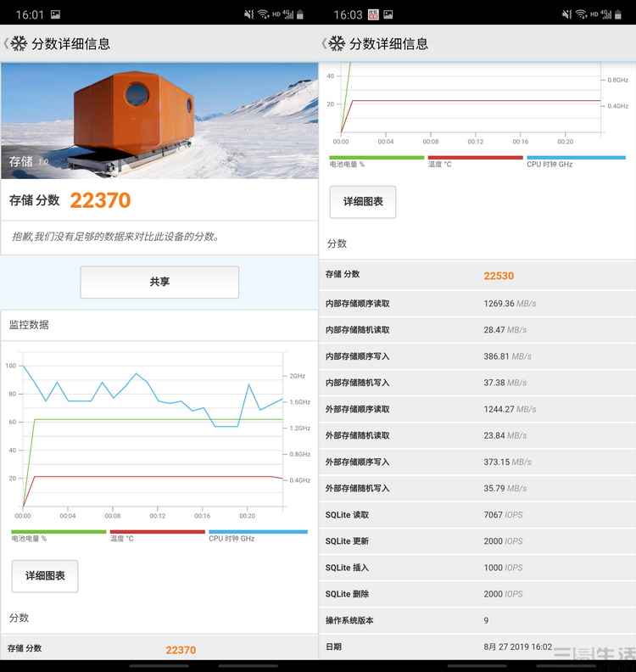The image size is (636, 672).
Task: Tap the 分数 heading in right screenshot
Action: 337,244
